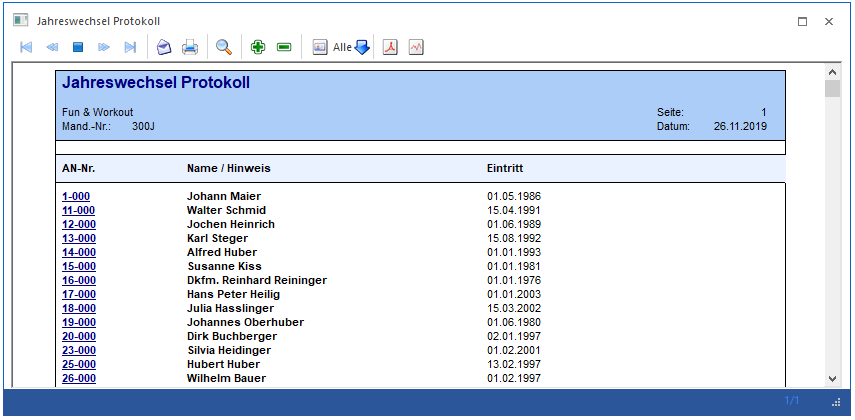The height and width of the screenshot is (420, 855).
Task: Go to first page of report
Action: point(26,47)
